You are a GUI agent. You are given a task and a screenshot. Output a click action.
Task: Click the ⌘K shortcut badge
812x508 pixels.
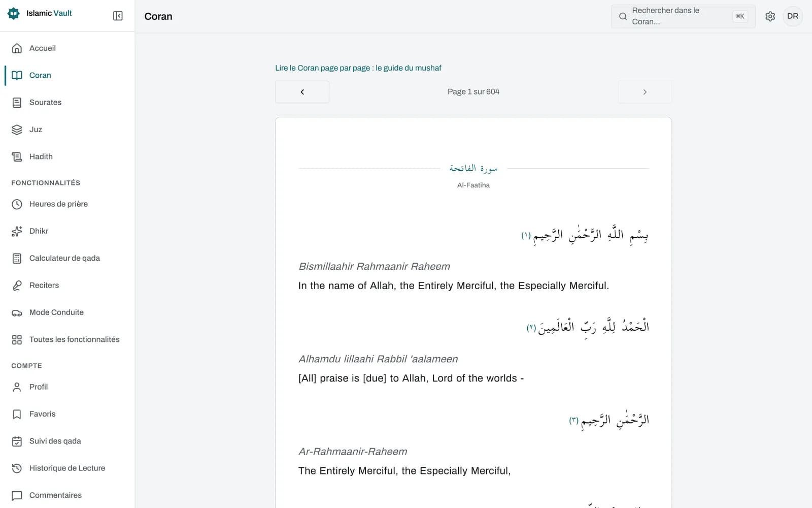[740, 16]
